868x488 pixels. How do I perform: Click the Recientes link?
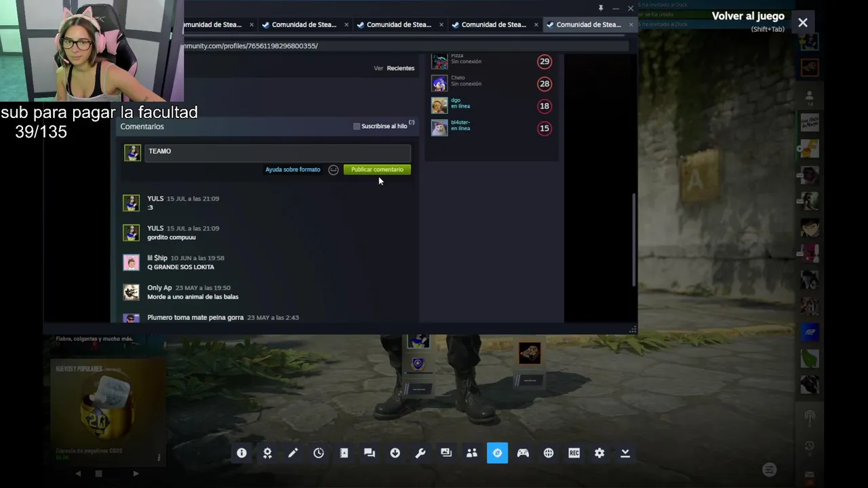coord(401,68)
